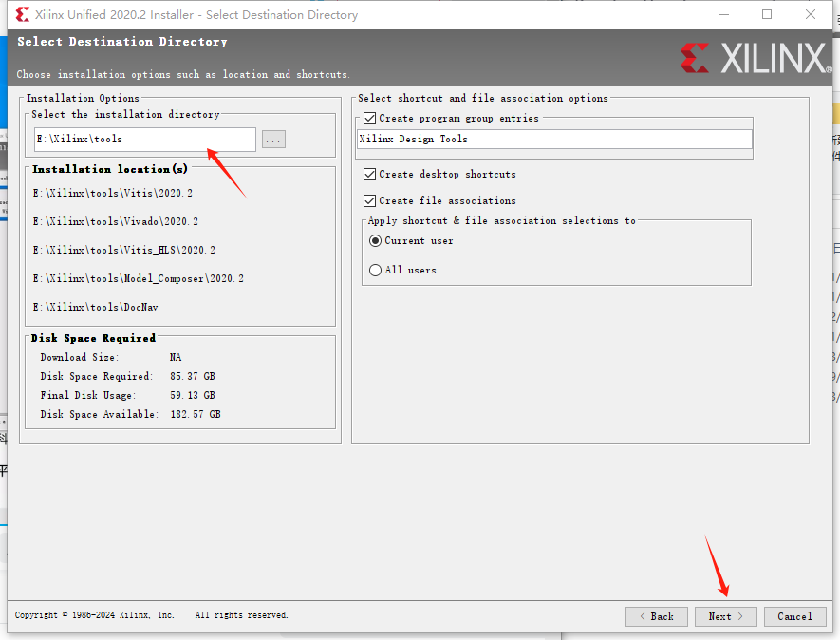Click the Vitis_HLS\2020.2 installation path
Viewport: 840px width, 640px height.
coord(123,250)
